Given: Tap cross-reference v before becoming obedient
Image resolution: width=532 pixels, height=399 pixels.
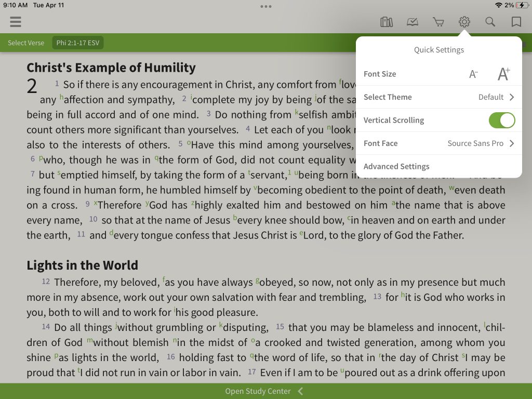Looking at the screenshot, I should click(x=255, y=187).
